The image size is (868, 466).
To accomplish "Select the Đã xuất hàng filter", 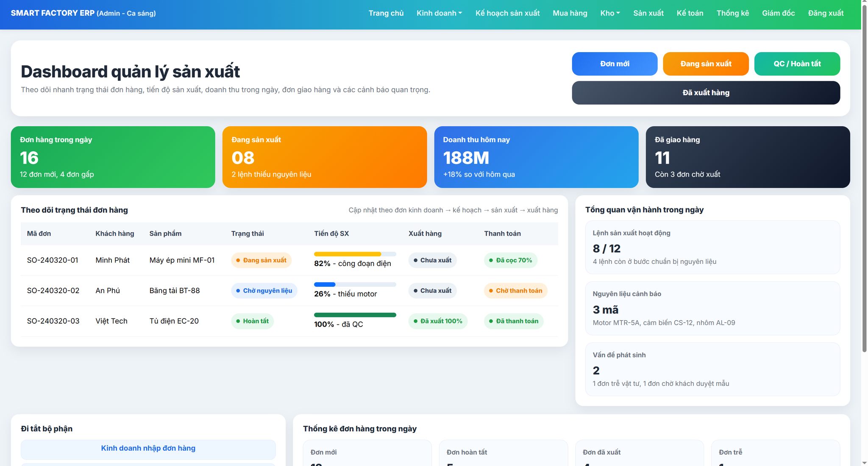I will [705, 92].
